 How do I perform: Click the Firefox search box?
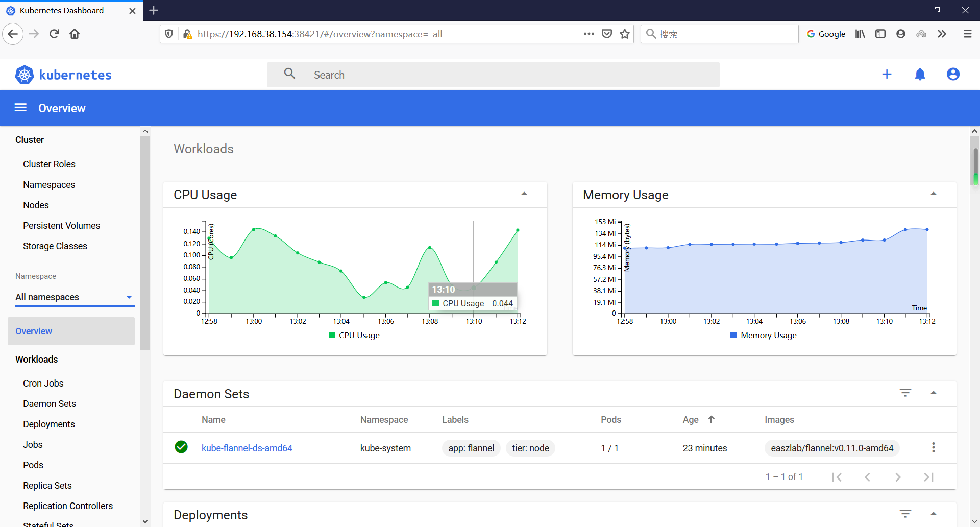tap(720, 34)
